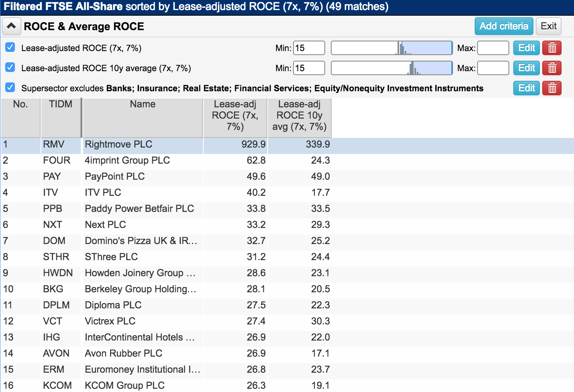
Task: Edit the Lease-adjusted ROCE (7x, 7%) criterion
Action: click(x=526, y=48)
